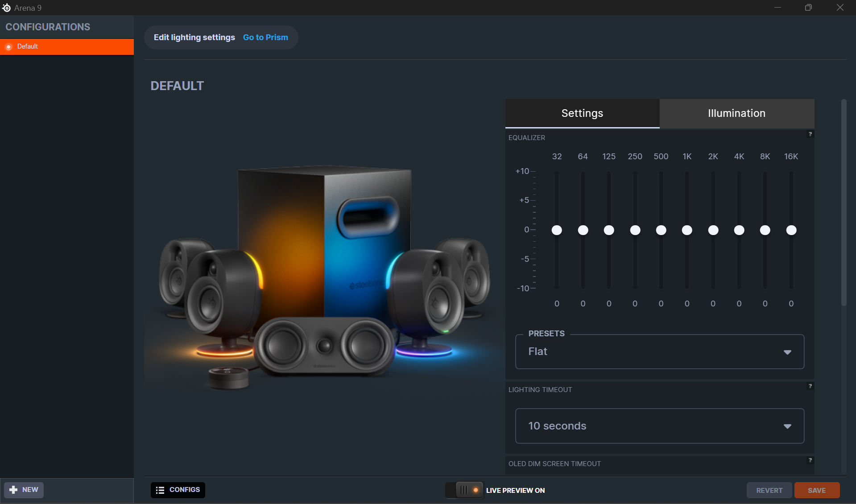Viewport: 856px width, 504px height.
Task: Click the SAVE button
Action: (x=817, y=490)
